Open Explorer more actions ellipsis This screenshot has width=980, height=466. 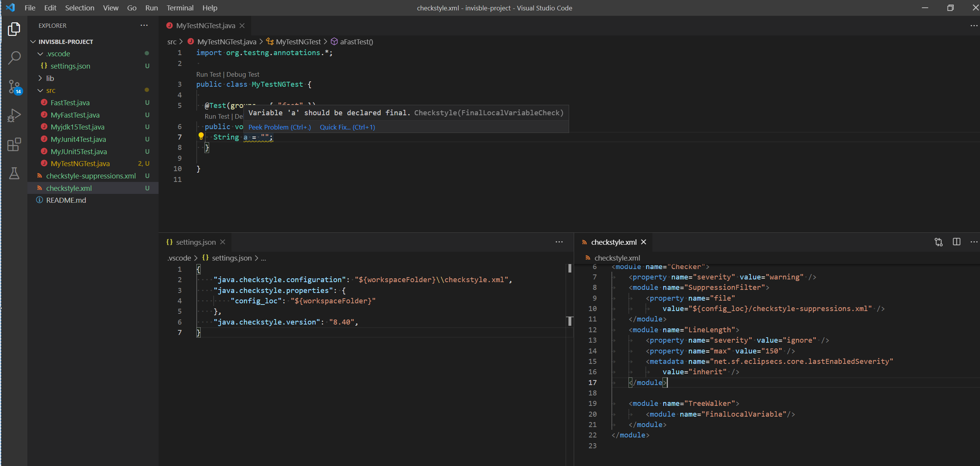tap(144, 25)
